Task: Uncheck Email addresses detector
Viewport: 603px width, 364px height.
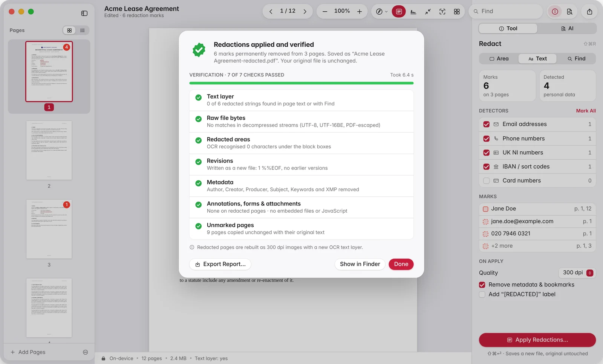Action: pyautogui.click(x=486, y=124)
